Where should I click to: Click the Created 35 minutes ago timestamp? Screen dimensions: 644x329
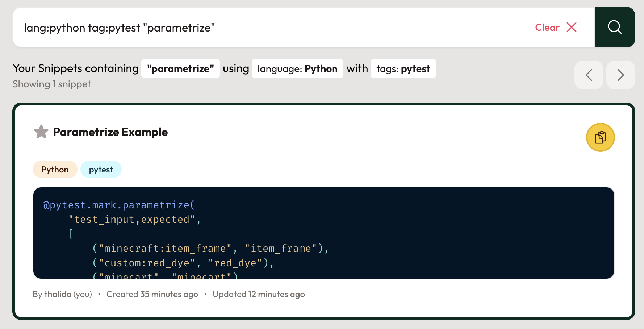tap(152, 294)
